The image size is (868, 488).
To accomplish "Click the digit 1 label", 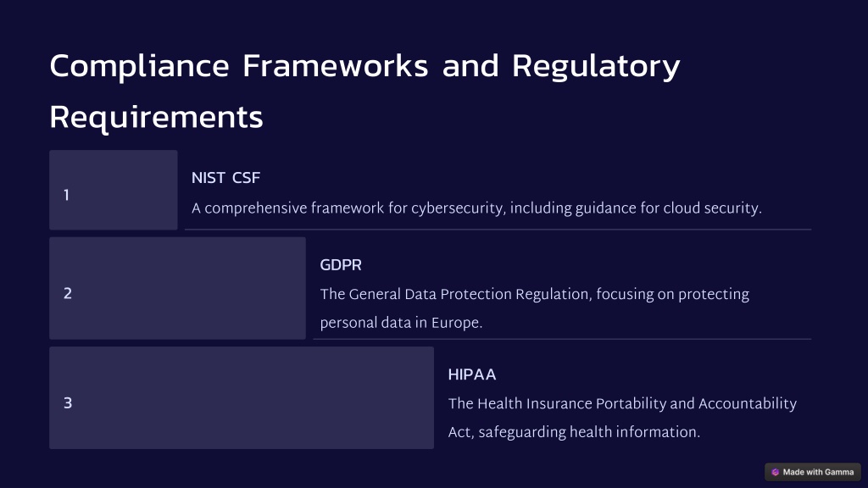I will click(x=66, y=196).
